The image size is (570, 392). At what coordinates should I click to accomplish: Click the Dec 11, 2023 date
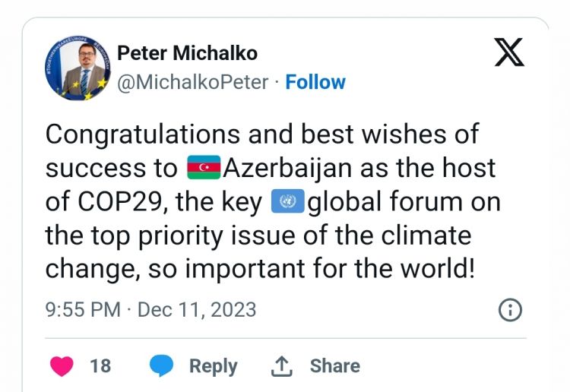coord(197,310)
